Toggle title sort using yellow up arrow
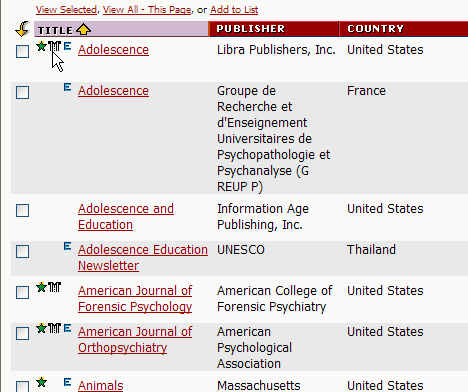 click(83, 29)
